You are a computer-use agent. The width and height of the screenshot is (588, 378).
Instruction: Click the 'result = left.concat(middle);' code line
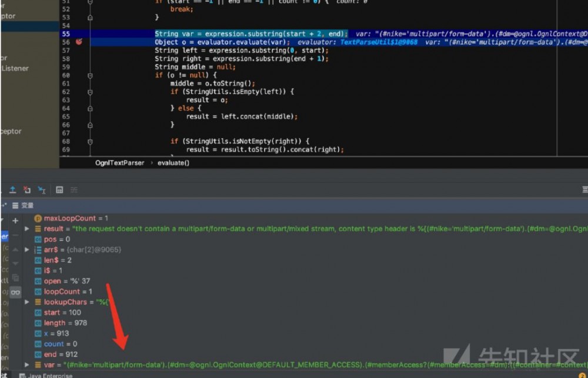[x=242, y=116]
